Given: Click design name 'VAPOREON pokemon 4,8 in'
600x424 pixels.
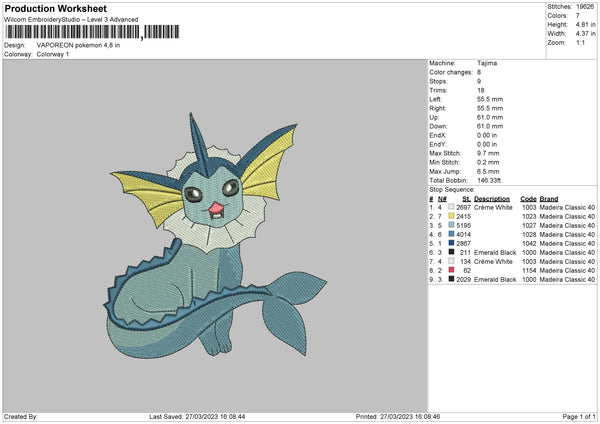Looking at the screenshot, I should (78, 45).
